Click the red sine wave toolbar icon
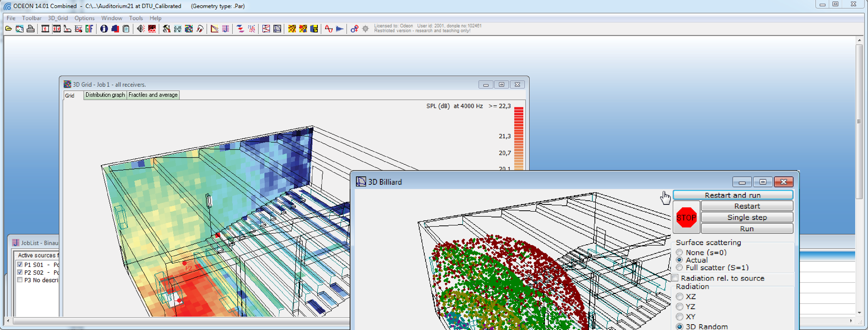Screen dimensions: 868x330 328,29
